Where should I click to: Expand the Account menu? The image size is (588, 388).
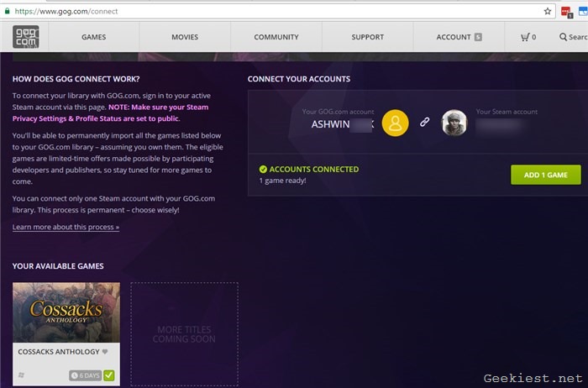pyautogui.click(x=459, y=37)
